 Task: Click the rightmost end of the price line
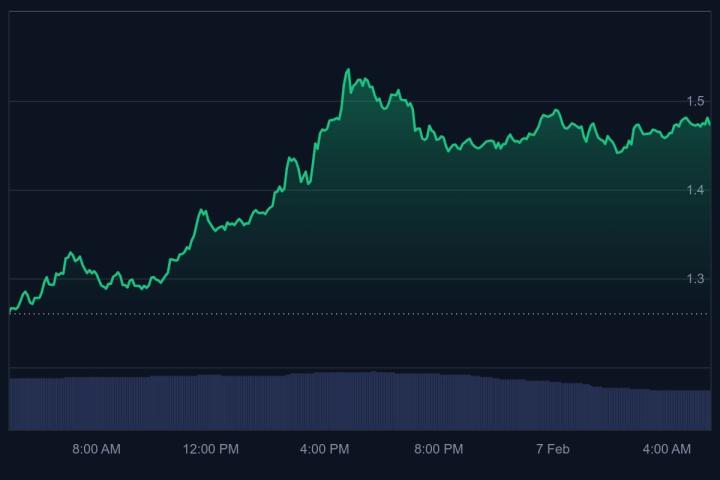point(710,123)
